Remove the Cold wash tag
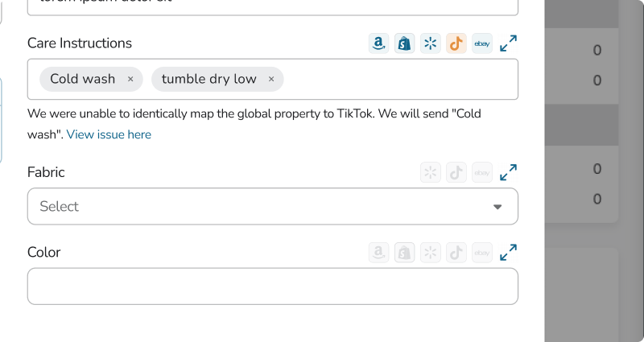 coord(130,79)
